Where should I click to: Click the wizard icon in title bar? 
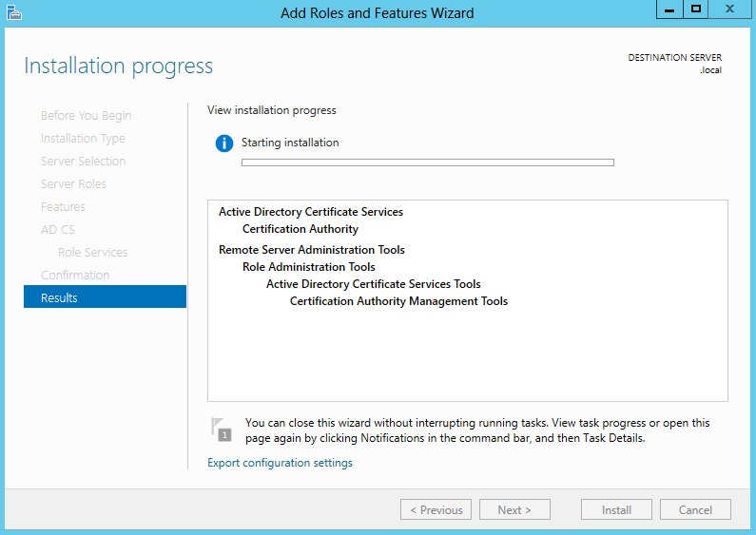[x=14, y=12]
